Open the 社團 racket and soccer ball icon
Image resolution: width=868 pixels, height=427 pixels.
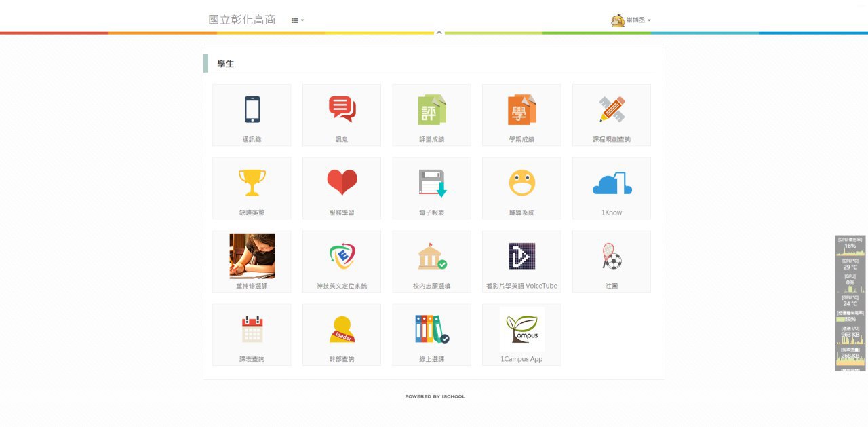612,257
